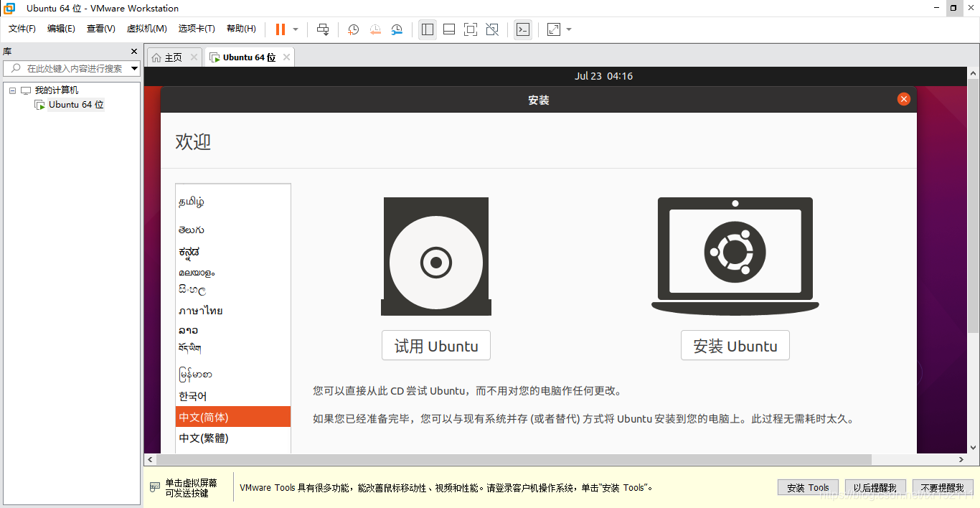The image size is (980, 508).
Task: Revert to snapshot using the orange arrow clock icon
Action: [375, 29]
